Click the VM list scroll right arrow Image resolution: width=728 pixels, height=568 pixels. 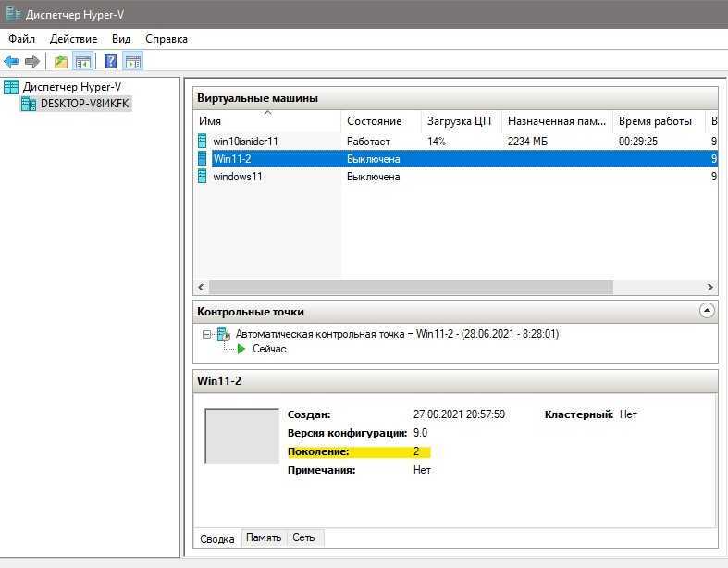pos(709,287)
